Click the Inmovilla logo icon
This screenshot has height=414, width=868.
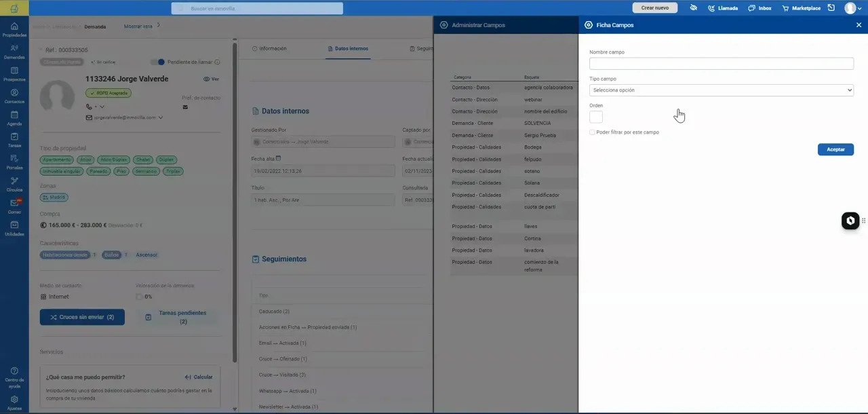(x=14, y=8)
